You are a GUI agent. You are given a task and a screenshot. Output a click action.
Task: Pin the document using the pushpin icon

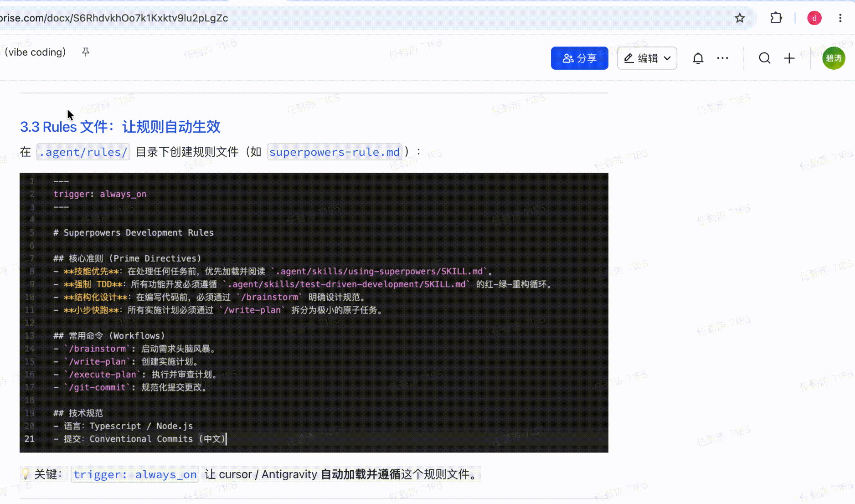[85, 52]
